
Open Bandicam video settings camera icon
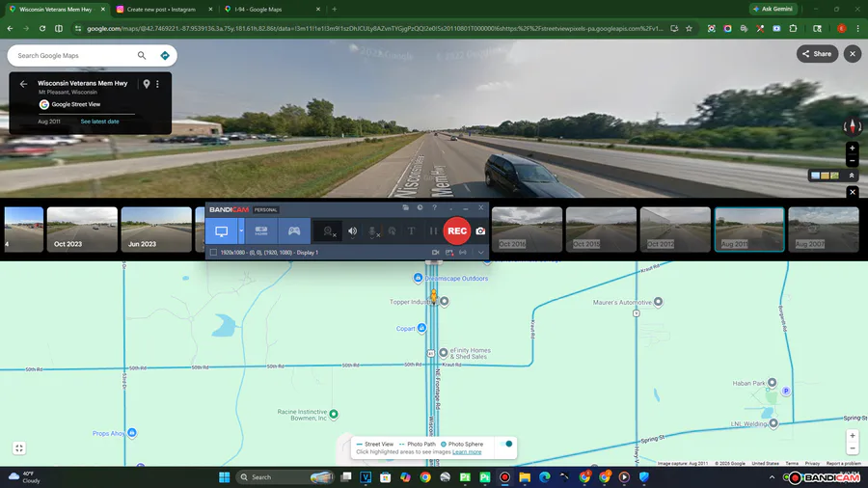[x=436, y=253]
